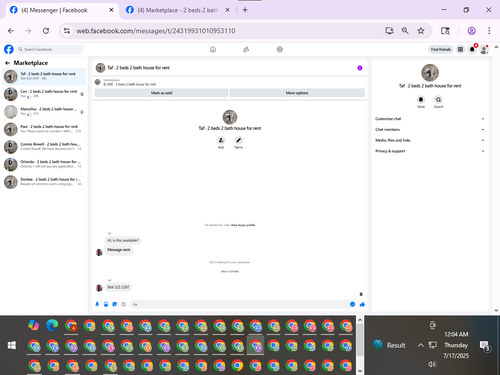Click the 904 525 2597 message bubble
500x375 pixels.
118,287
